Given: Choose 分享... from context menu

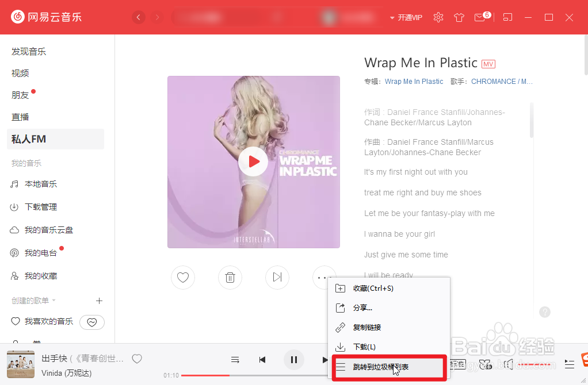Looking at the screenshot, I should [389, 308].
